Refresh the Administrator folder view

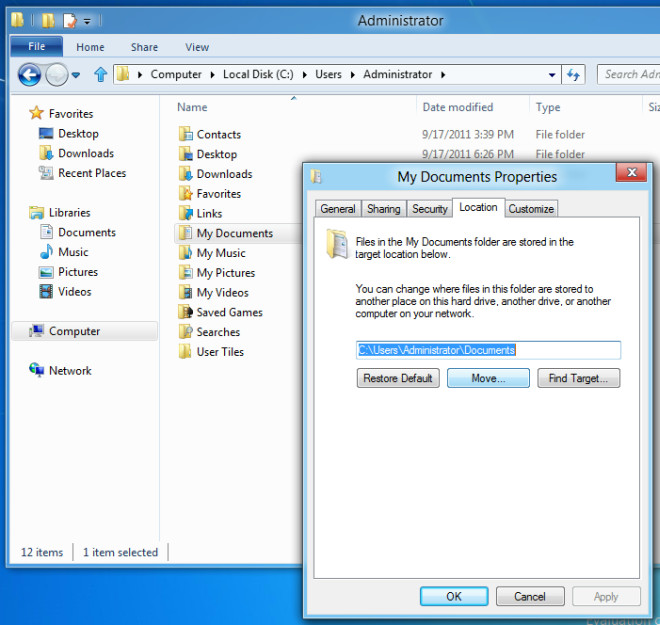[x=573, y=75]
